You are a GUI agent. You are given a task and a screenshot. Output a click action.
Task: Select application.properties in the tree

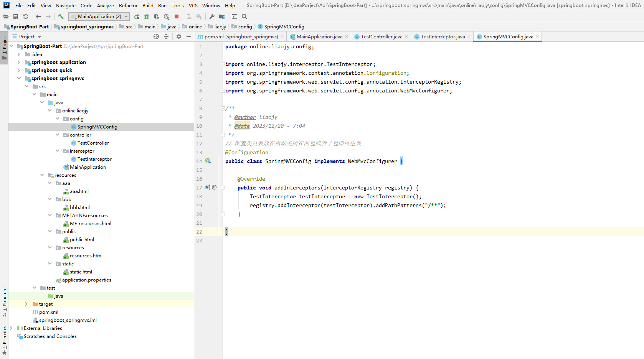(x=87, y=280)
